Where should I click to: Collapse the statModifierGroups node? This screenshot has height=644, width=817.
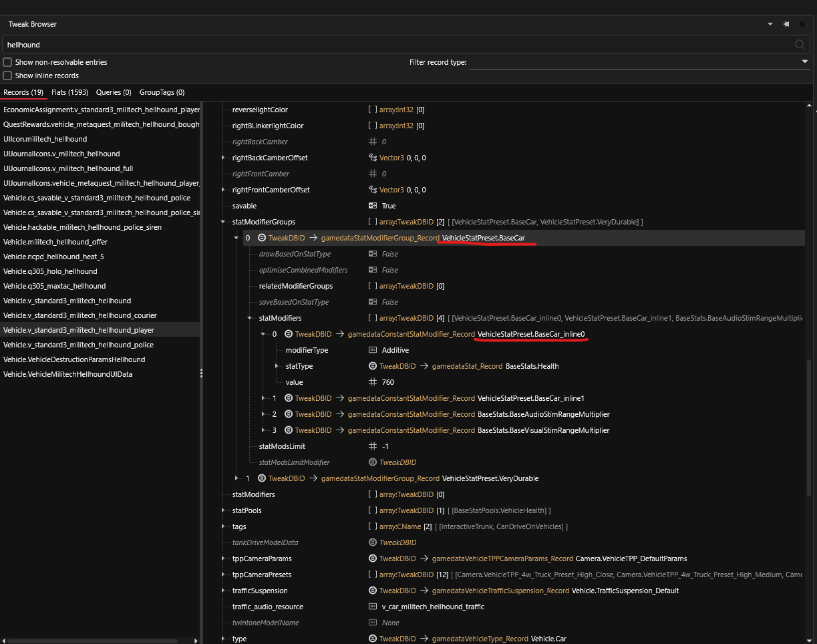pos(223,222)
